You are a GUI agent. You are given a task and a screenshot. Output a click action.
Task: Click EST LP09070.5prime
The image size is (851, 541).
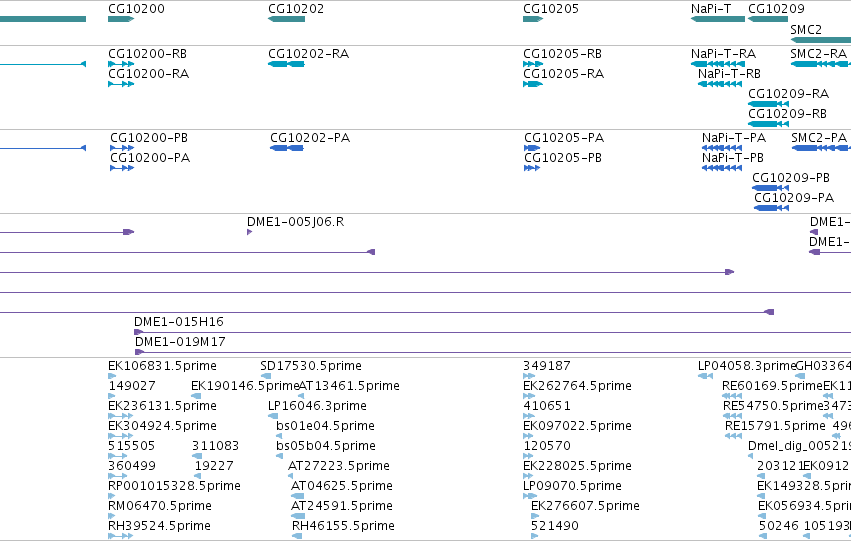tap(529, 496)
